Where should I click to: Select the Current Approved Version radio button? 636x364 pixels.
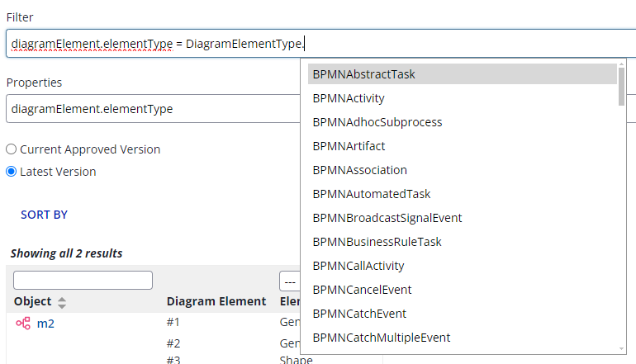click(x=12, y=149)
